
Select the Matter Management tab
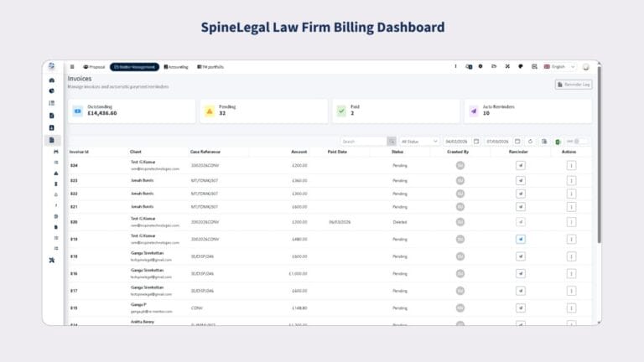click(x=134, y=67)
